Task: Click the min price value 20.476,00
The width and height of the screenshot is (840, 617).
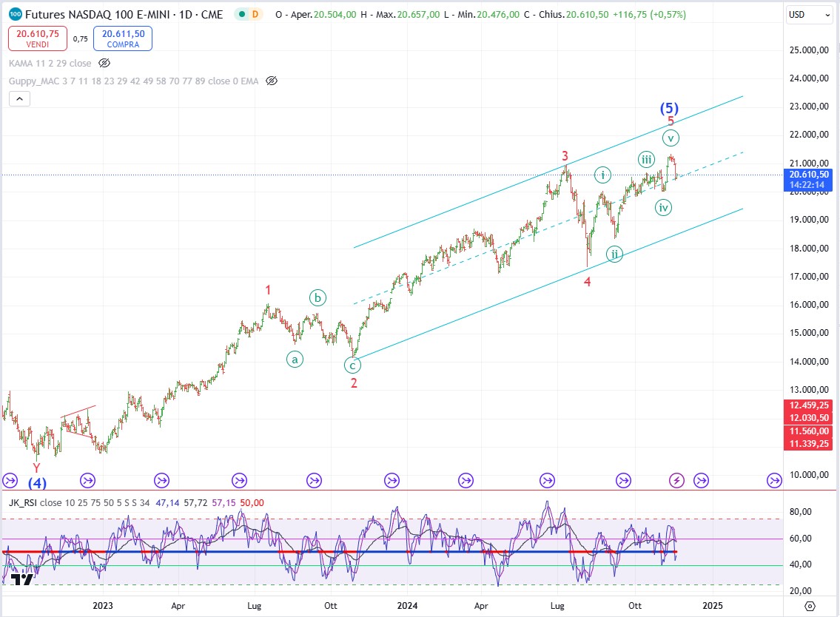Action: 498,15
